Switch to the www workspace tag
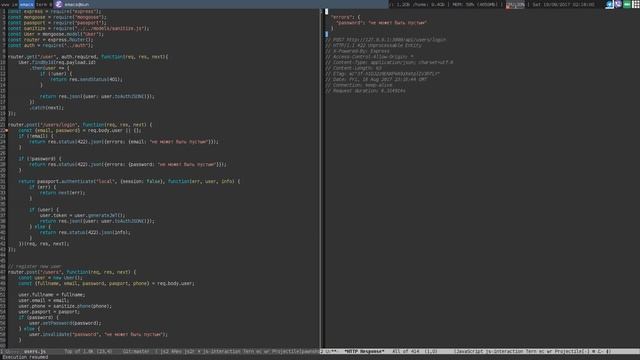Viewport: 640px width, 360px height. coord(4,4)
